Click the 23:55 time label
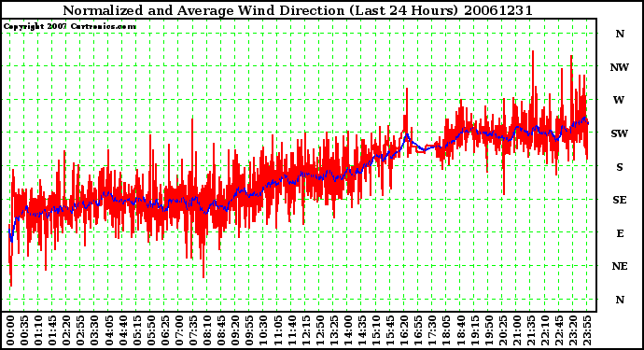The height and width of the screenshot is (350, 644). [586, 330]
